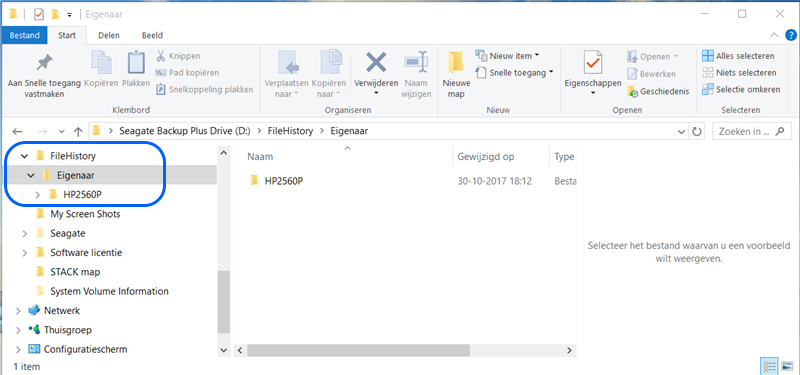This screenshot has height=375, width=800.
Task: Click the Refresh button beside address bar
Action: [696, 132]
